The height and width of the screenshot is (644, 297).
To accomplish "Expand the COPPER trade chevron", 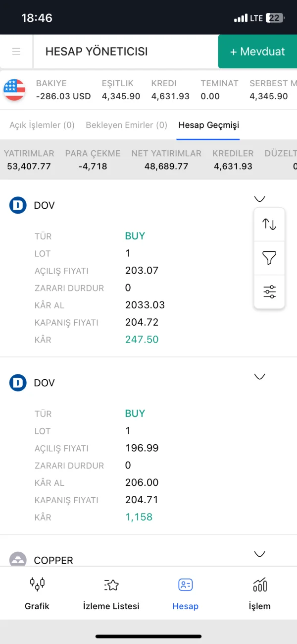I will [259, 554].
